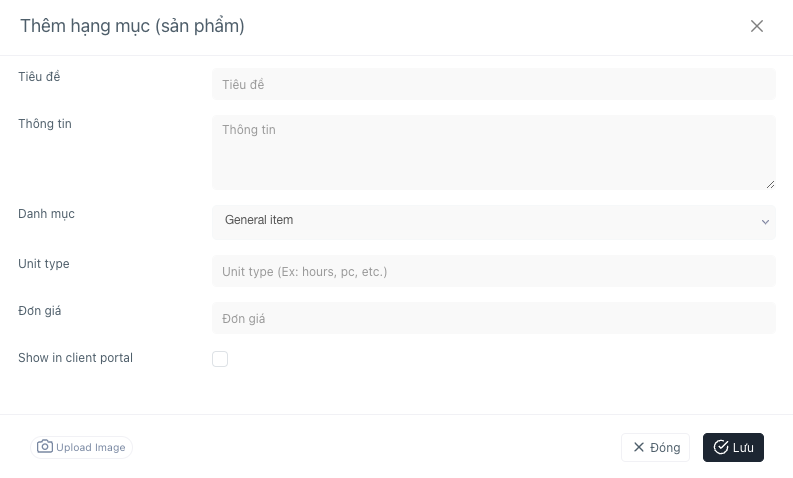Select the Unit type input field

[x=494, y=271]
